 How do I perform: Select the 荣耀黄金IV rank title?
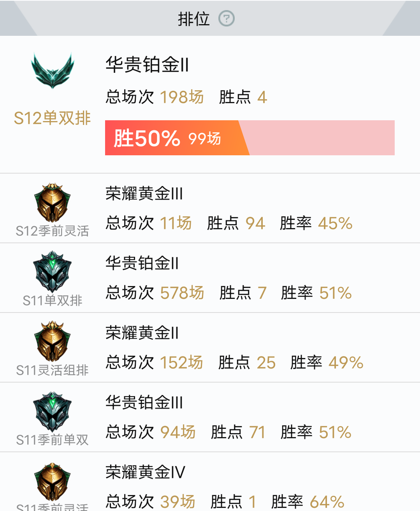145,472
